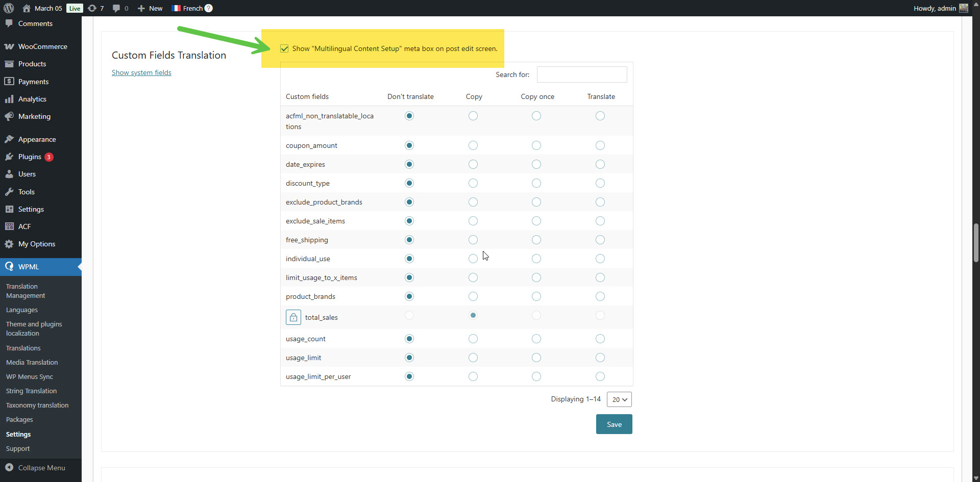
Task: Expand the New content menu
Action: tap(150, 8)
